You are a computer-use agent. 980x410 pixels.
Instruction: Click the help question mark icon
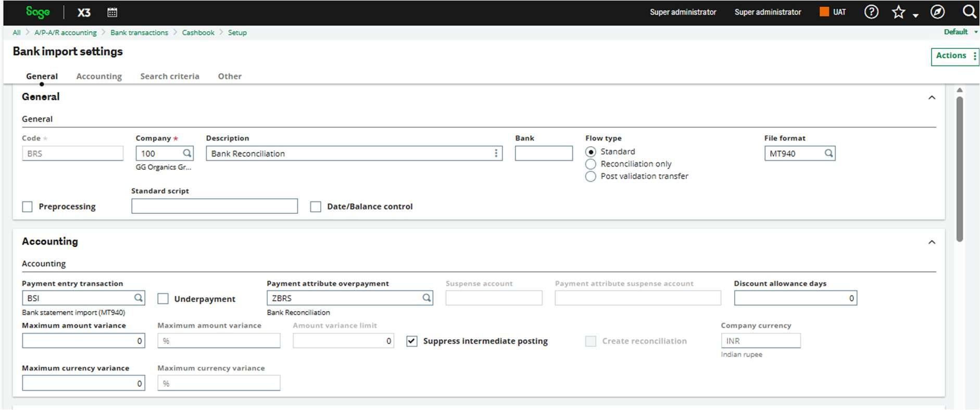(x=871, y=12)
